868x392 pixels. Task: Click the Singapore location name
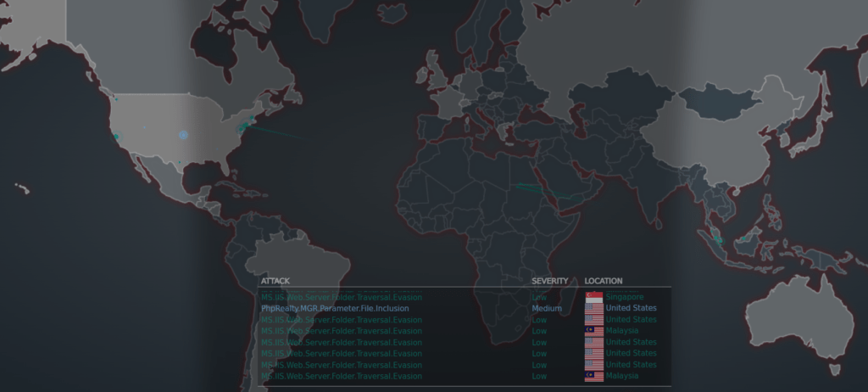pyautogui.click(x=625, y=297)
